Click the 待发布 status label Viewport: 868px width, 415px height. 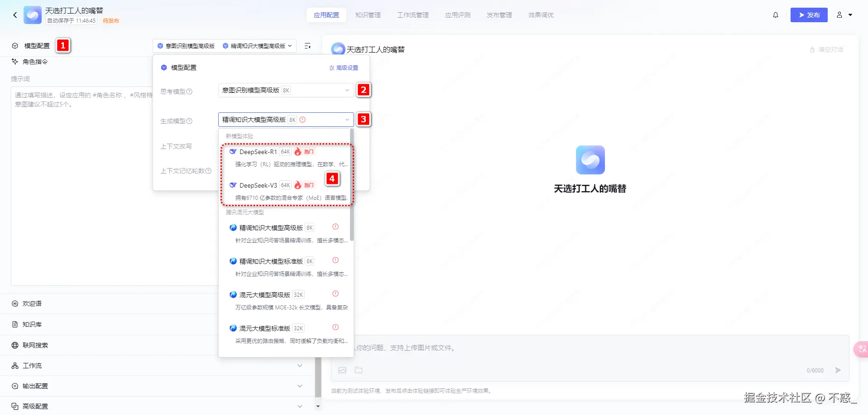tap(111, 21)
